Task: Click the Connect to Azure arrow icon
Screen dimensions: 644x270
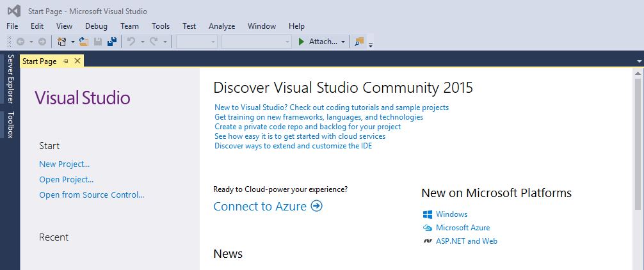Action: click(x=316, y=206)
